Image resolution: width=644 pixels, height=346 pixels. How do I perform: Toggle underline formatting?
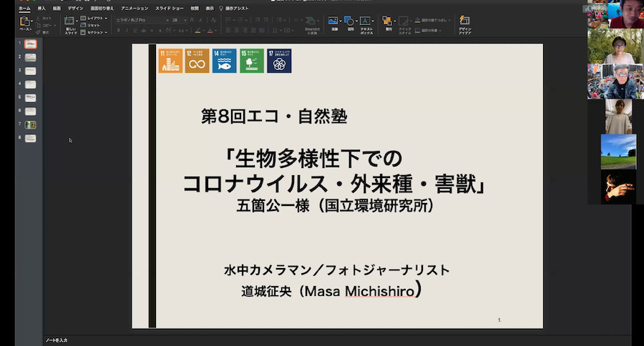point(135,30)
